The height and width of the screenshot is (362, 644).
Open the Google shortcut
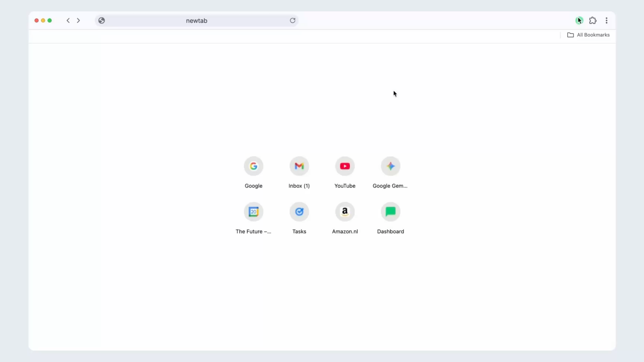click(254, 166)
